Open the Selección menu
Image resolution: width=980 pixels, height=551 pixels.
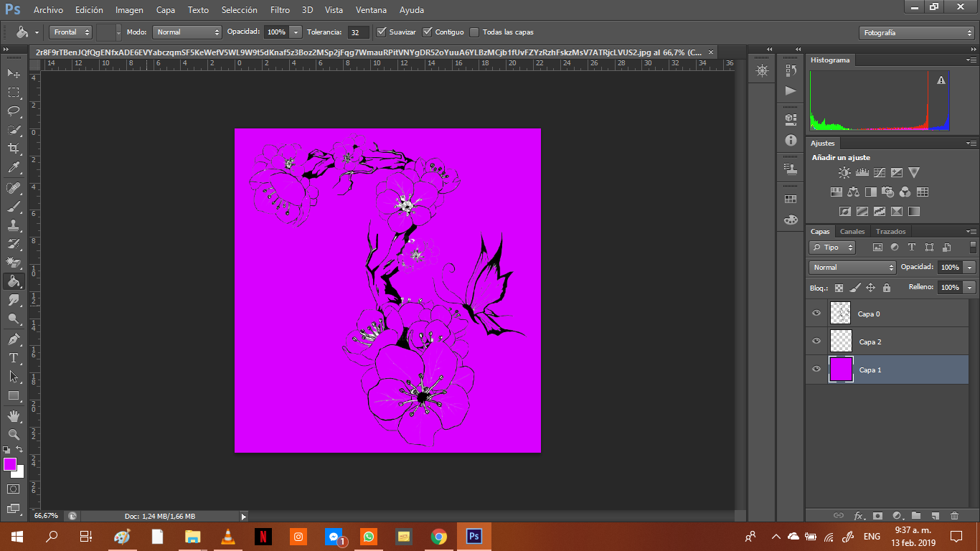pos(240,10)
